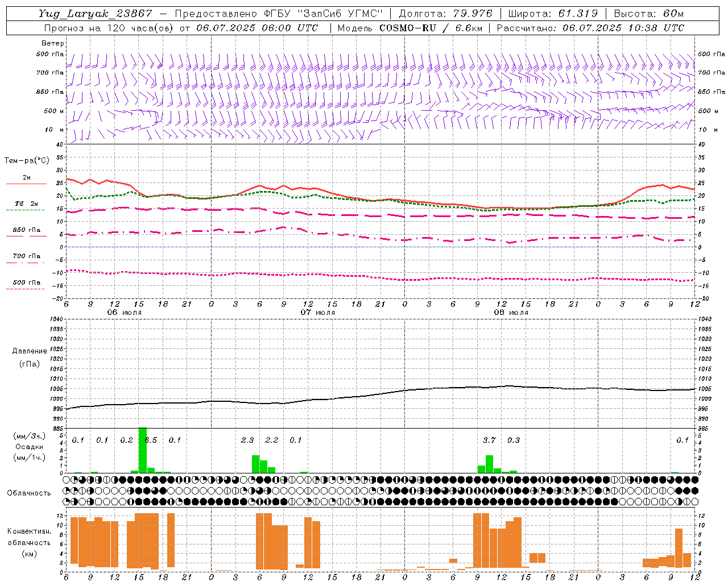This screenshot has height=582, width=728.
Task: Click the Долгота: 79.976 value
Action: pyautogui.click(x=446, y=14)
